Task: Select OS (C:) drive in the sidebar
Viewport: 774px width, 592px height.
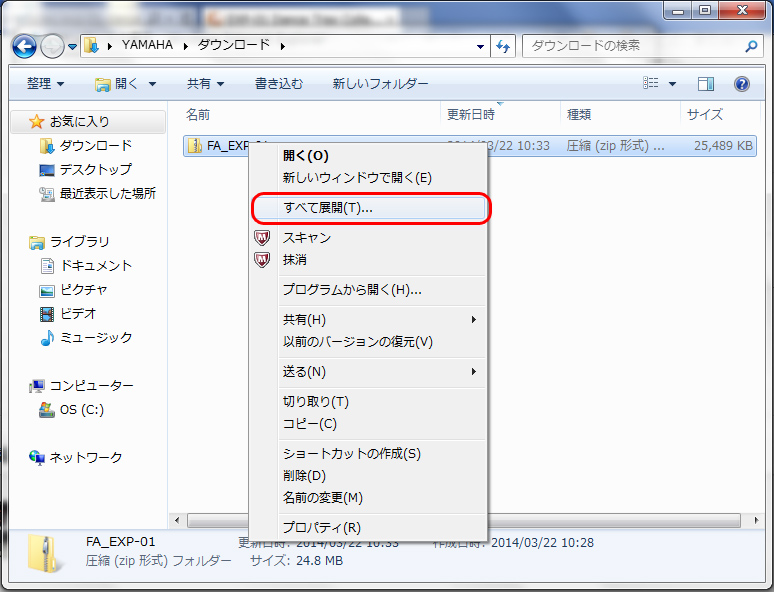Action: coord(81,410)
